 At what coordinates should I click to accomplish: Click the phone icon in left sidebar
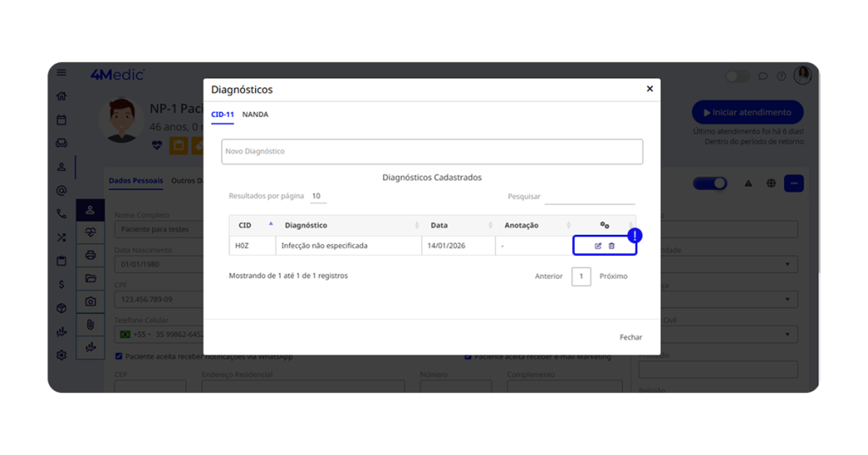pyautogui.click(x=61, y=214)
